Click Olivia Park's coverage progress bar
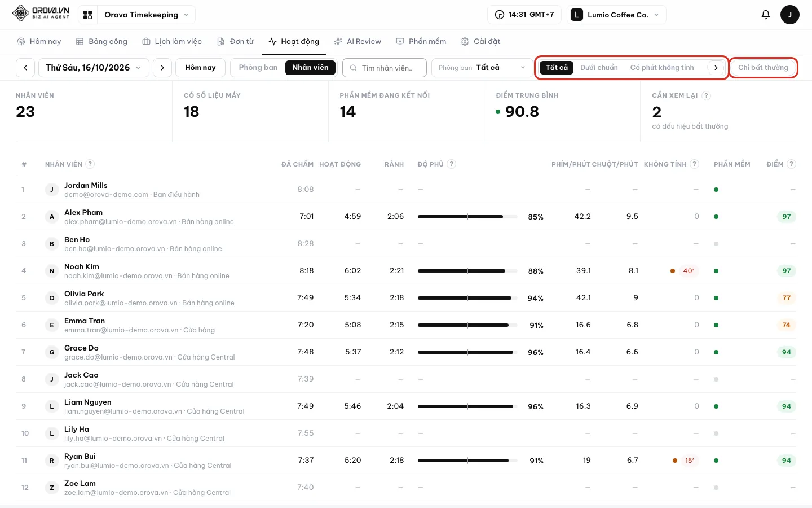The image size is (812, 508). tap(467, 298)
